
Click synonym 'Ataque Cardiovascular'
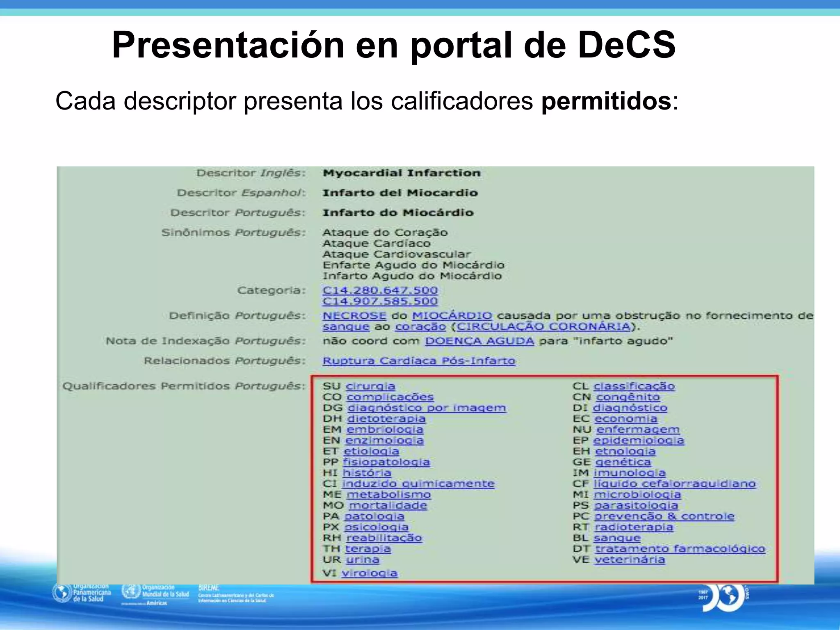[x=397, y=254]
